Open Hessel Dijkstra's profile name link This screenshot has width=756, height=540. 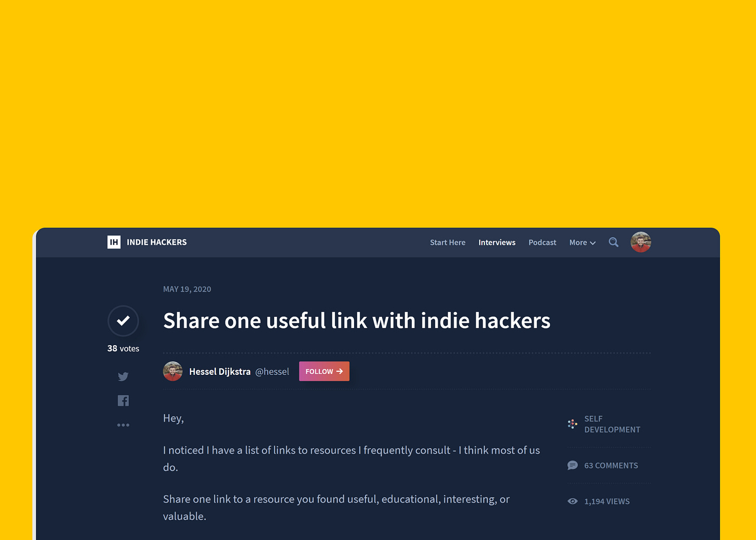click(x=220, y=372)
